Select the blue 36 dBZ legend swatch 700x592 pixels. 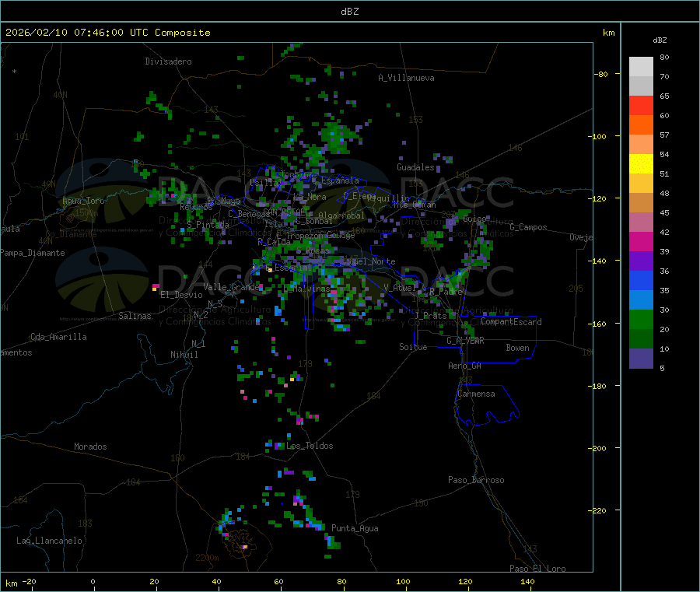tap(641, 280)
